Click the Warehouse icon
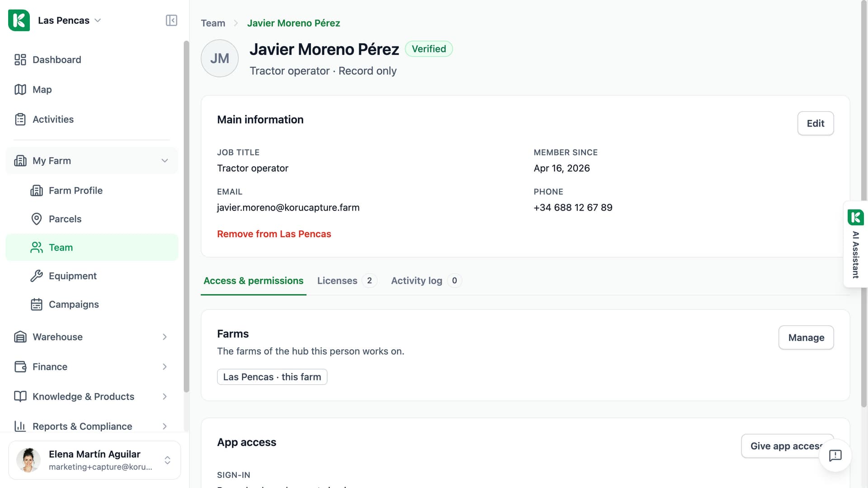 (20, 337)
